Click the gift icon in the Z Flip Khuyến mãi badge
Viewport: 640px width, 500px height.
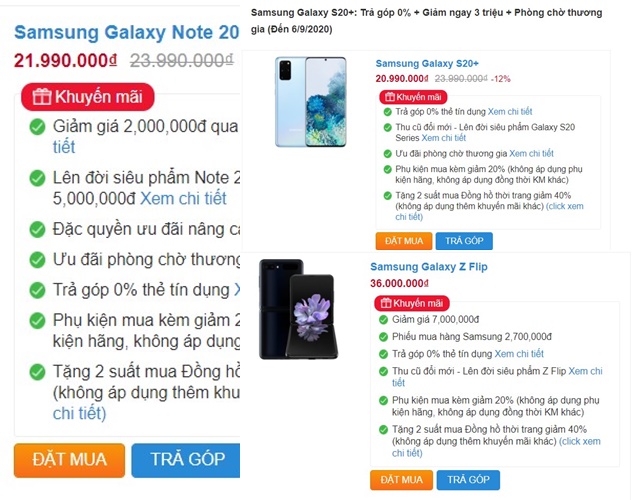(x=386, y=303)
